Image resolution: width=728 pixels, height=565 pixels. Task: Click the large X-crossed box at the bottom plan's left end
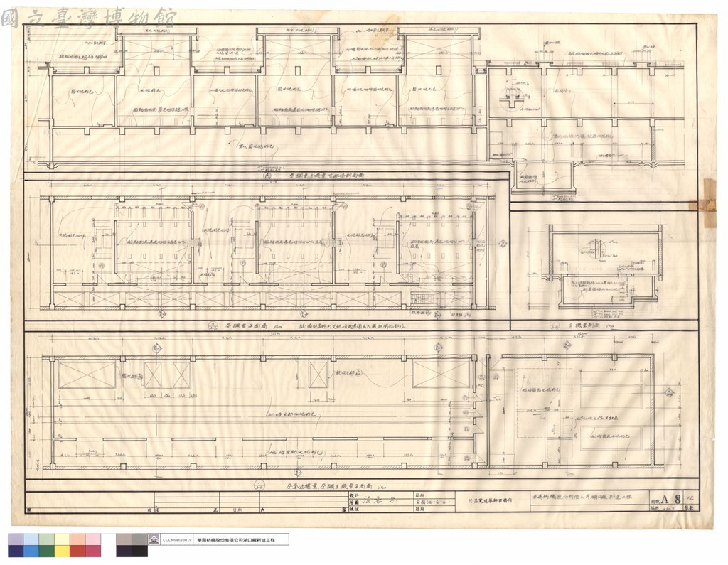coord(87,375)
